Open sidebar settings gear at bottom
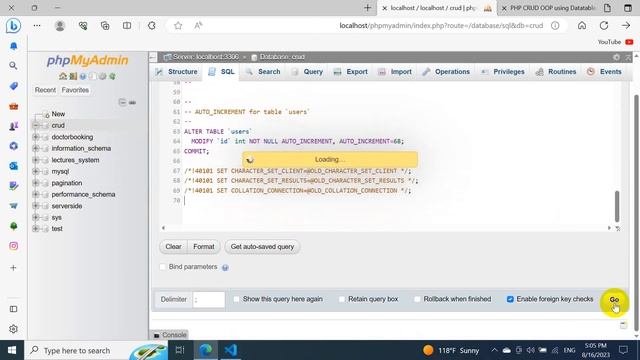640x360 pixels. click(x=13, y=329)
